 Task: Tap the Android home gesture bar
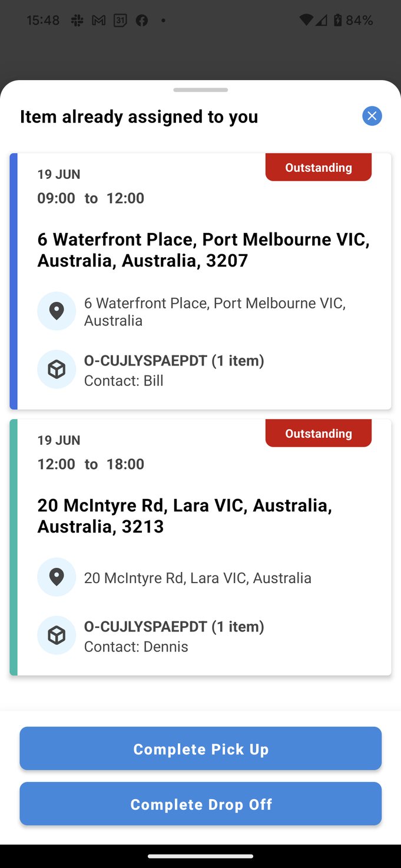(x=200, y=856)
